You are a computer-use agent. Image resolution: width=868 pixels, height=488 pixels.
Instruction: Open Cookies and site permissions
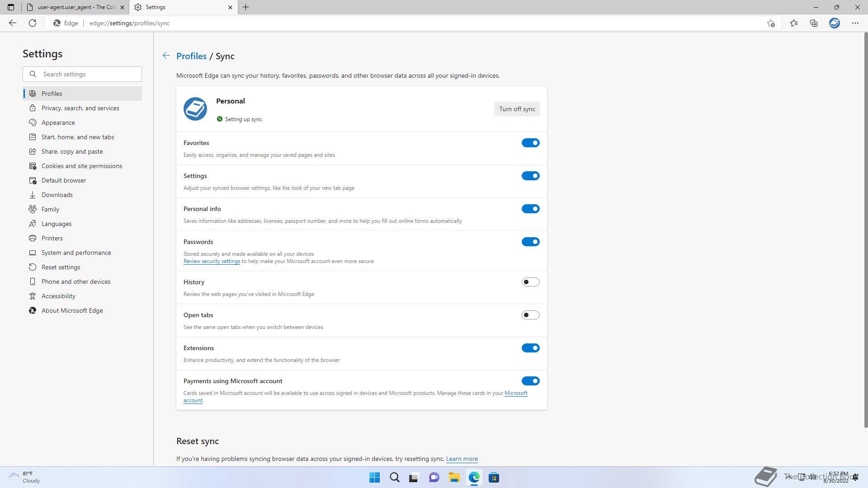pyautogui.click(x=82, y=166)
